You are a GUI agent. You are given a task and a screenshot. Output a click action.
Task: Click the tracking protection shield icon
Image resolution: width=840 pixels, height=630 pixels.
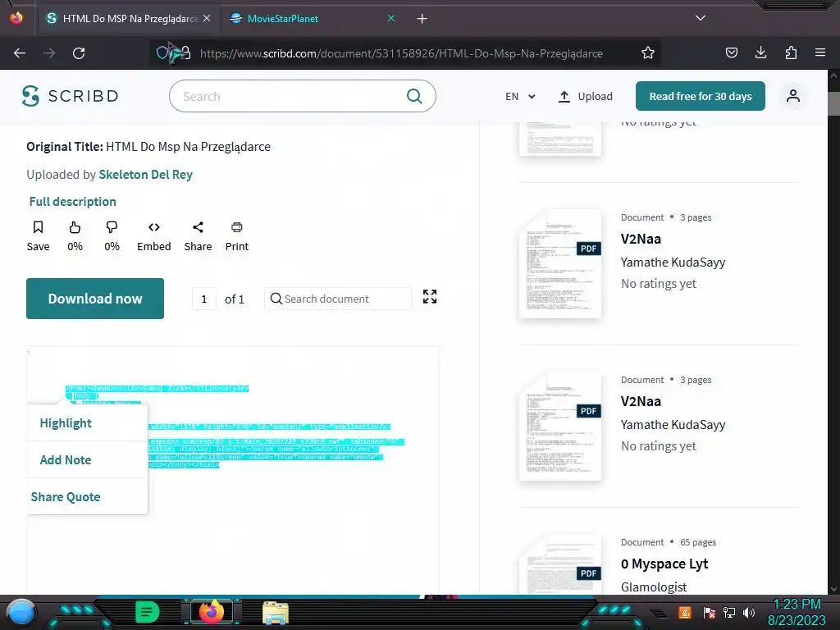162,53
